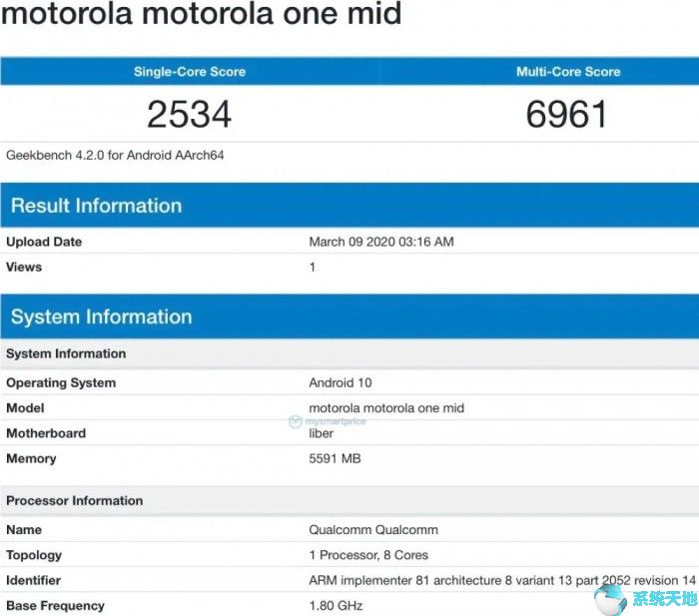Click the Views count value '1'

[312, 267]
